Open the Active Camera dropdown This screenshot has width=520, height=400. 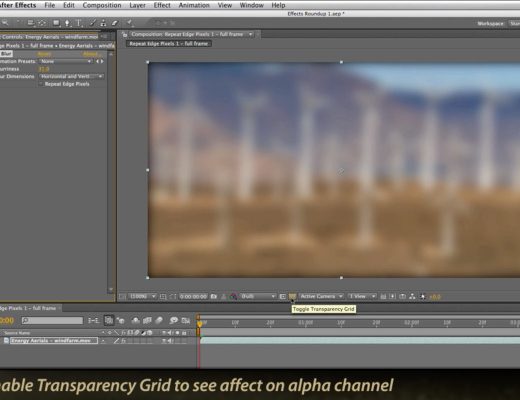[x=321, y=296]
